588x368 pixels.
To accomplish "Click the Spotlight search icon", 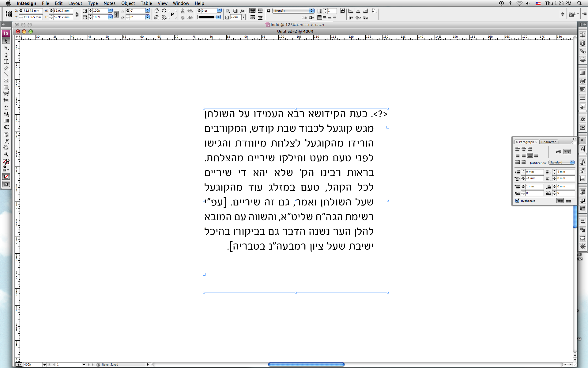I will (579, 3).
